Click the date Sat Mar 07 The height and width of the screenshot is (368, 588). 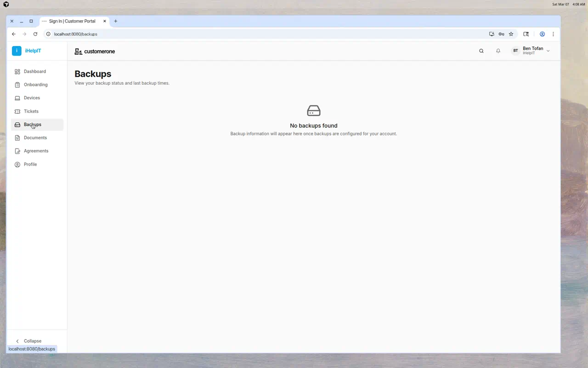(x=560, y=4)
